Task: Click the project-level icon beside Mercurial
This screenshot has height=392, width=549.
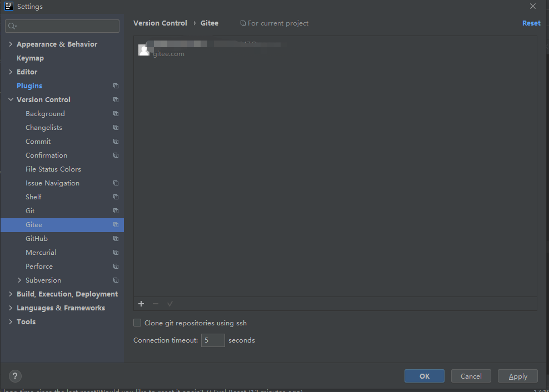Action: [116, 252]
